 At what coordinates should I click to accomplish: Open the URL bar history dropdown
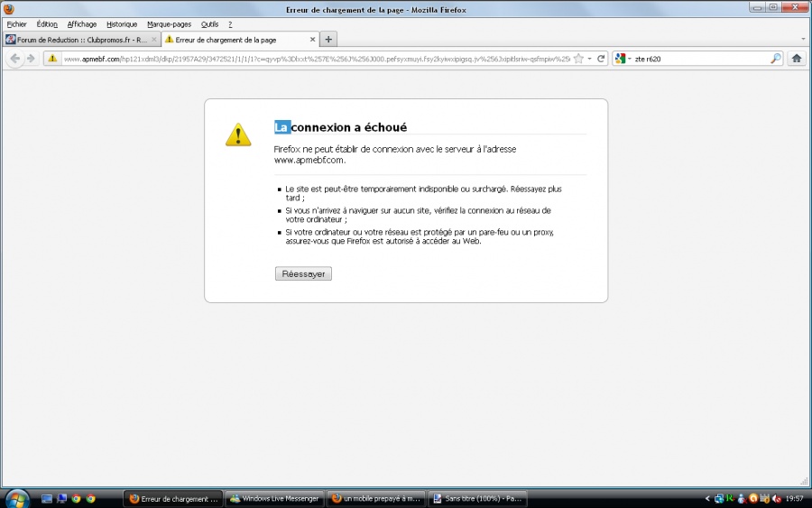[589, 59]
